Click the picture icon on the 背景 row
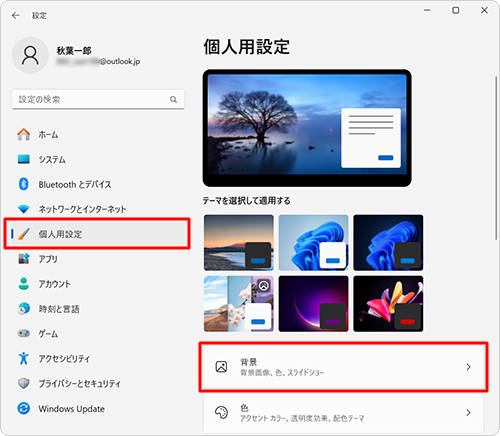 point(221,367)
